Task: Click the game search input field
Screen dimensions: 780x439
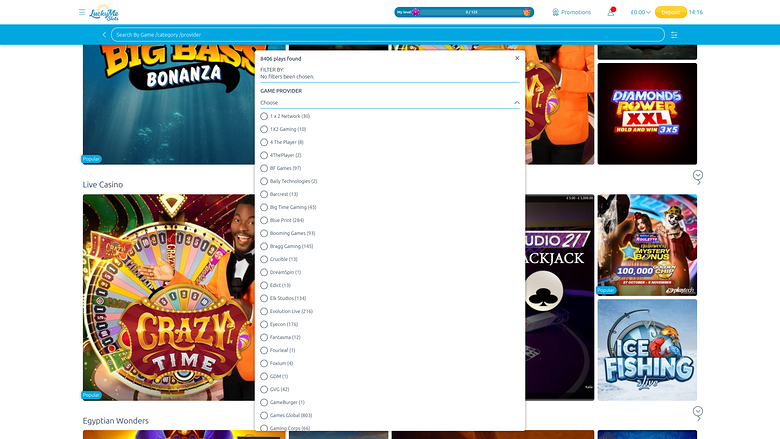Action: coord(388,35)
